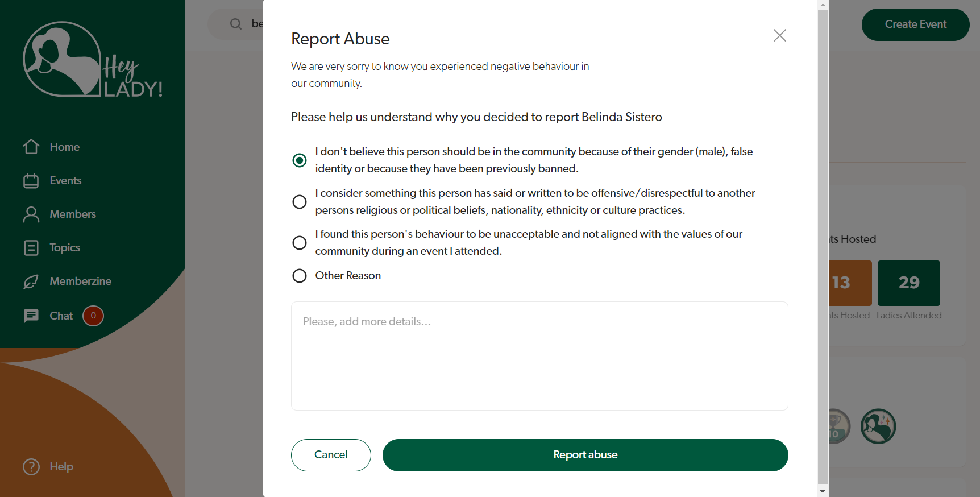
Task: Open the Memberzine menu item
Action: tap(80, 281)
